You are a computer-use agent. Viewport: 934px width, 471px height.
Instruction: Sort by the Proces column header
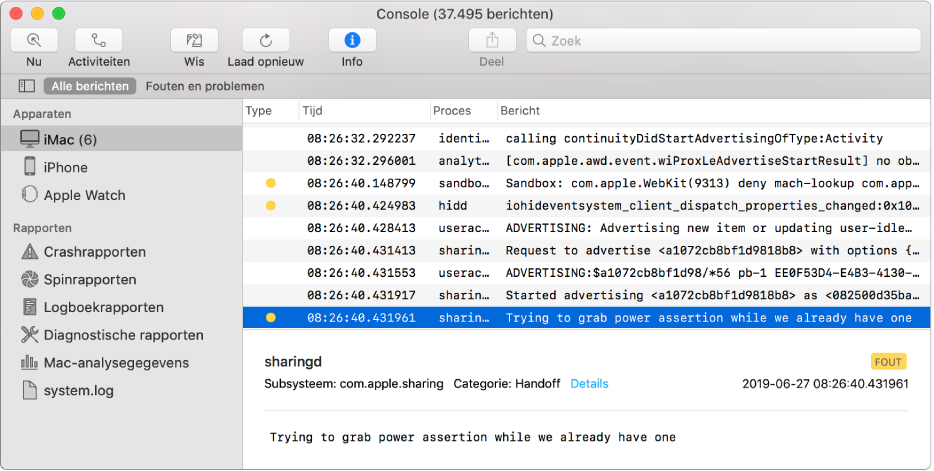(x=452, y=111)
